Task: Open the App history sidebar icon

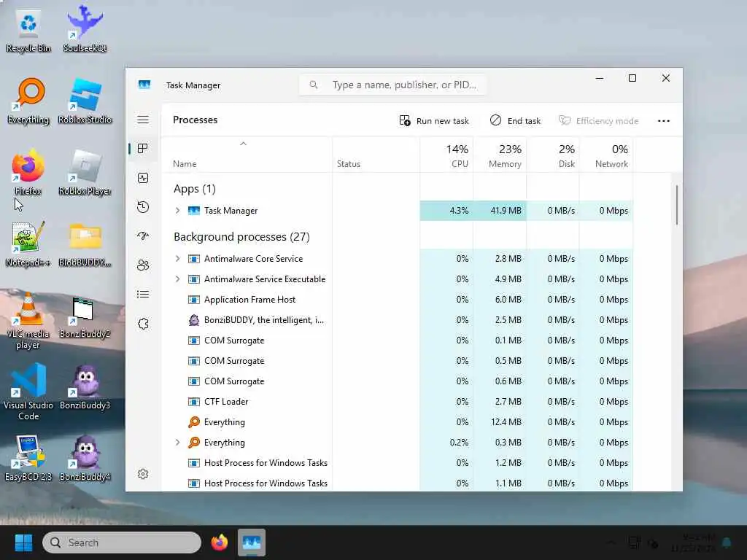Action: [x=143, y=206]
